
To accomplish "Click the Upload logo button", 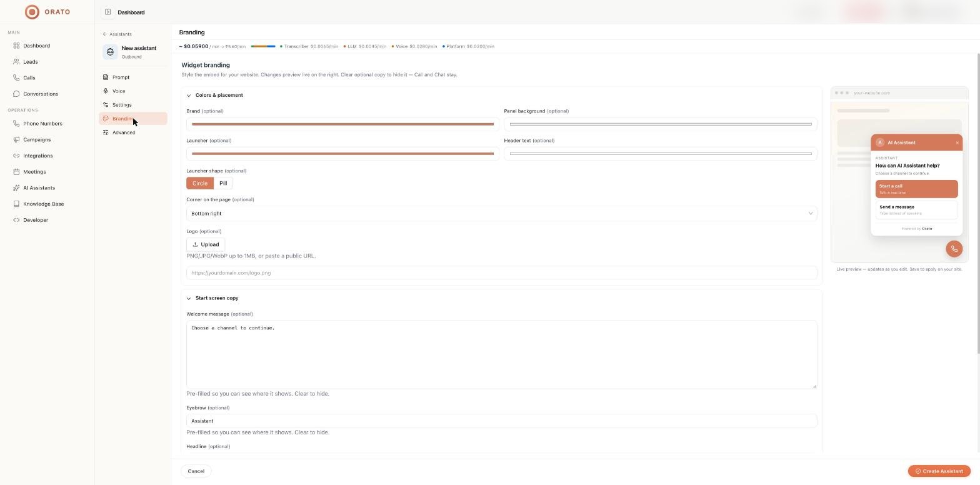I will point(206,244).
